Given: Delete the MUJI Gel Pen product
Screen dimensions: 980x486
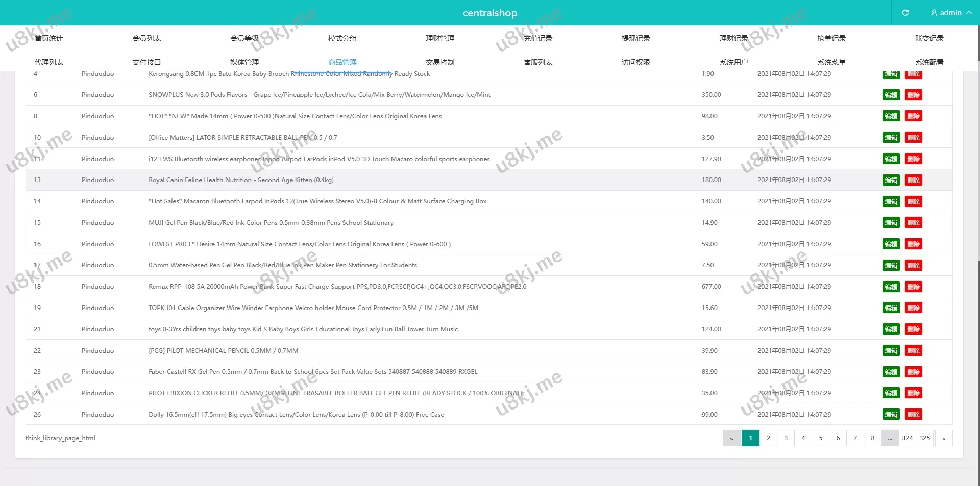Looking at the screenshot, I should pos(913,223).
